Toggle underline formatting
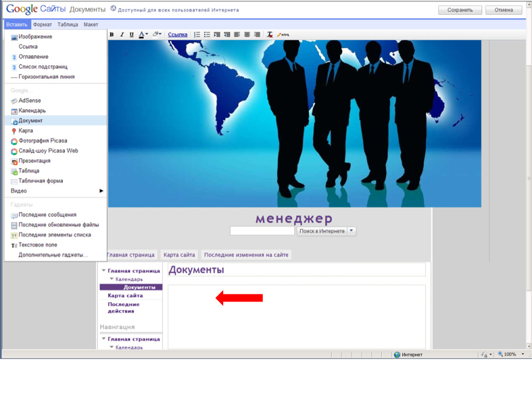Screen dimensions: 532x400 131,34
